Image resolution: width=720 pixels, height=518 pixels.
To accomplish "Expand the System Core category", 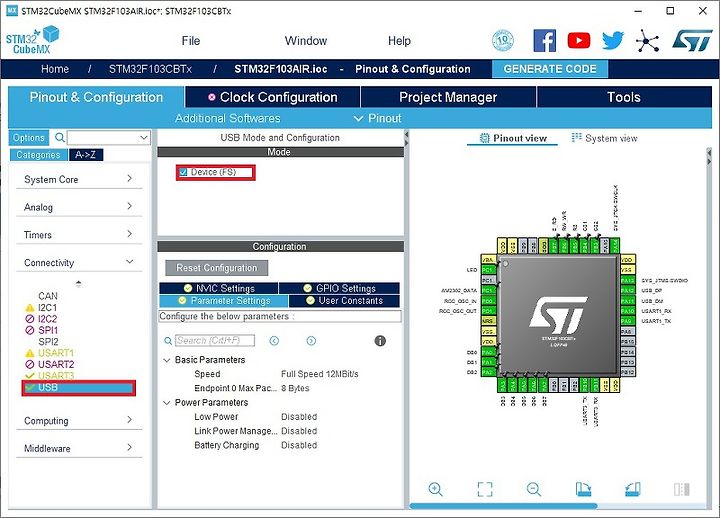I will point(79,179).
